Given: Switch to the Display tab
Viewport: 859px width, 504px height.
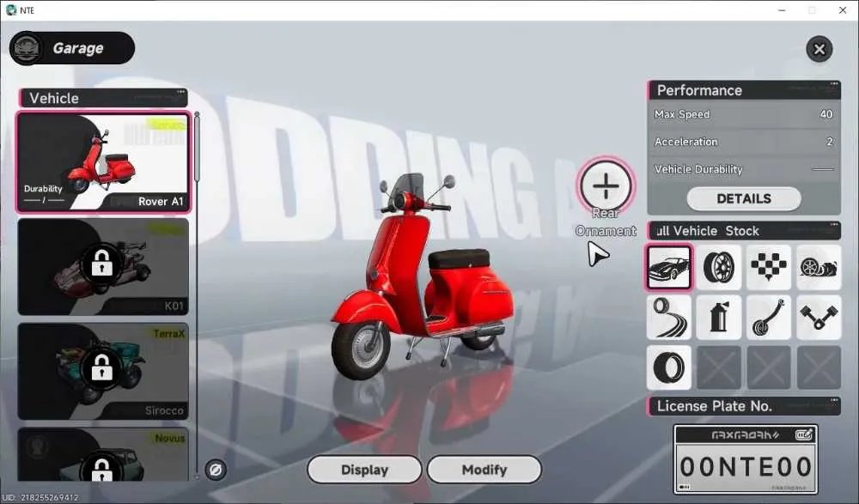Looking at the screenshot, I should point(364,470).
